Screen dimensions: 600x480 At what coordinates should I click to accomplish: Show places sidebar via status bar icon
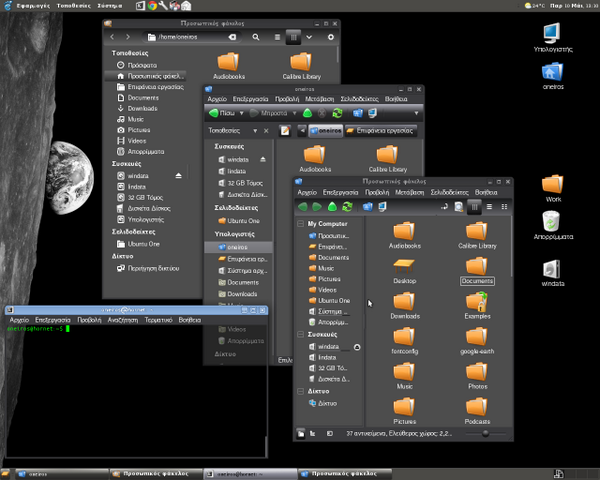301,434
